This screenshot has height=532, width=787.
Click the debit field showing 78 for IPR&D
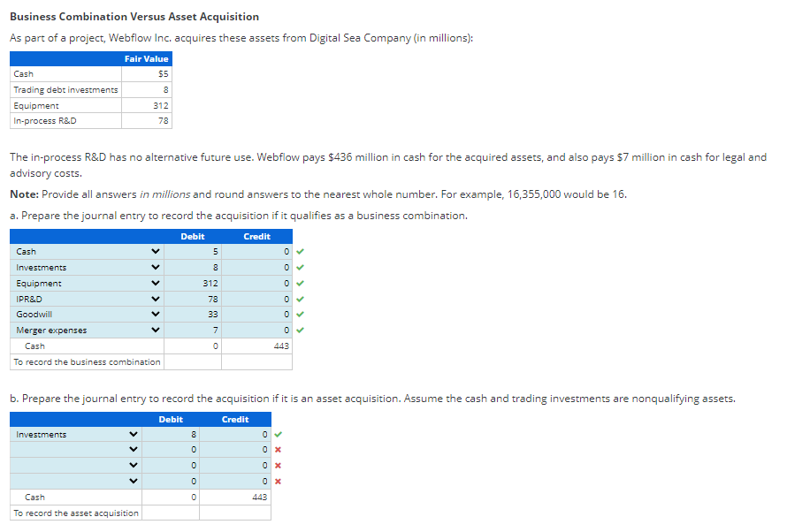193,299
